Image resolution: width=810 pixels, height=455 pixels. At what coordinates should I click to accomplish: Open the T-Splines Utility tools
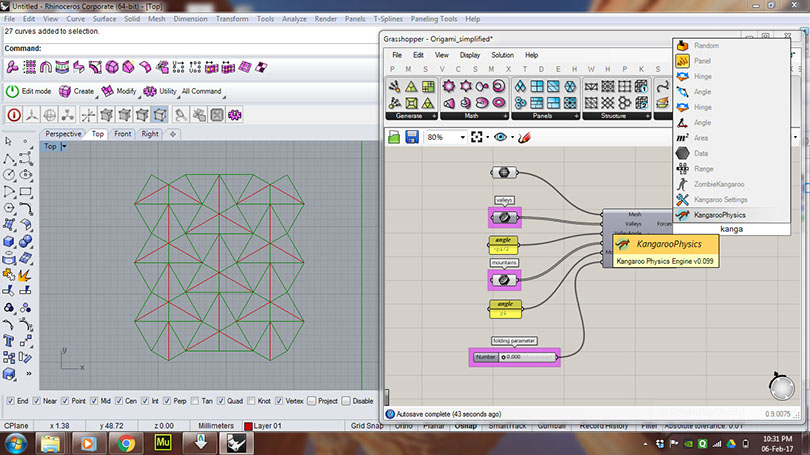[x=161, y=91]
